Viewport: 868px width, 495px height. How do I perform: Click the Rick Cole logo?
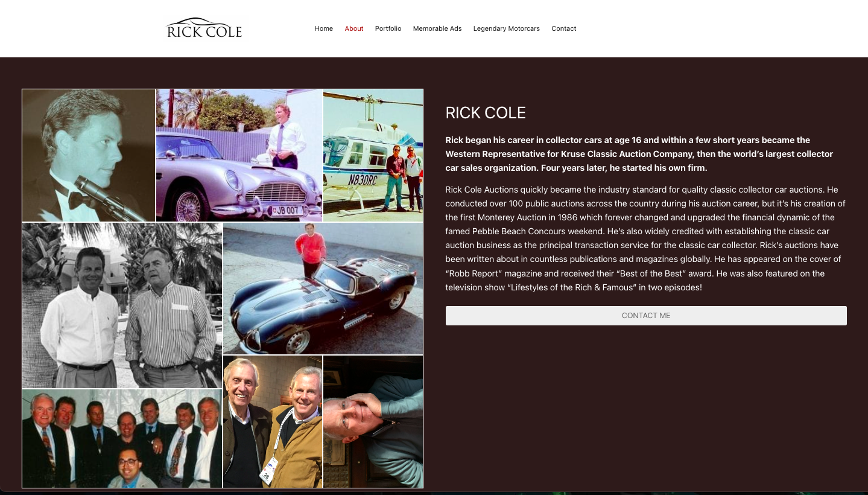[x=204, y=28]
